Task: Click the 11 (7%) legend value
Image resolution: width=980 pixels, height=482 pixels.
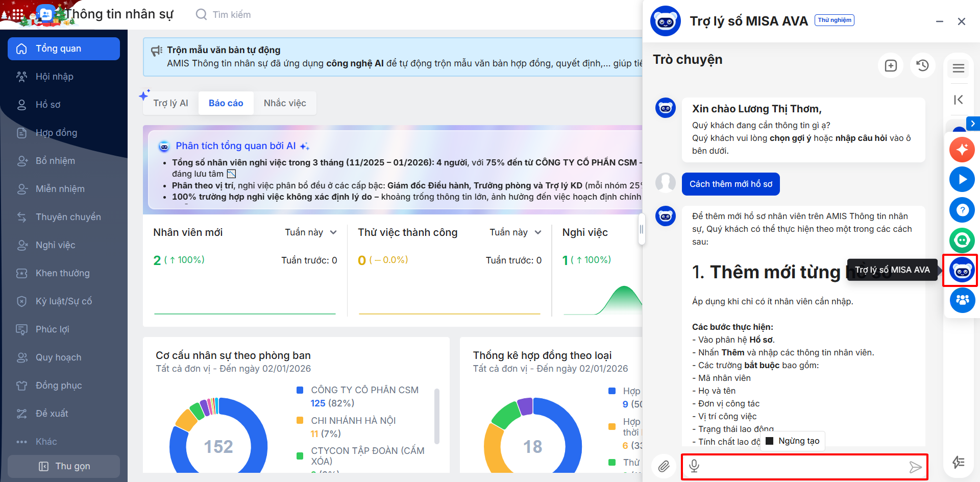Action: (326, 434)
